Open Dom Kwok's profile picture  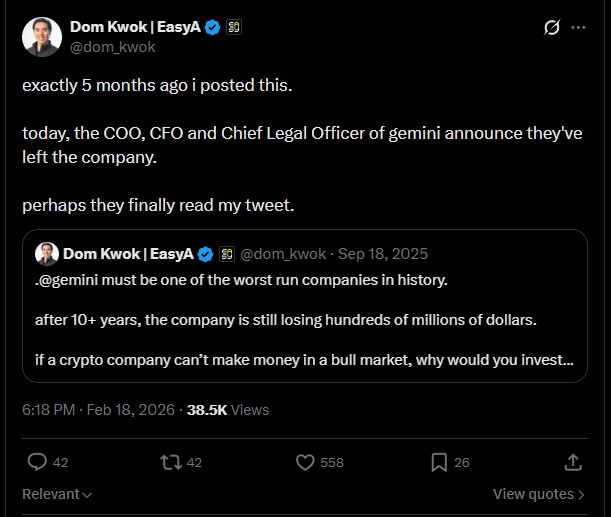(x=42, y=36)
